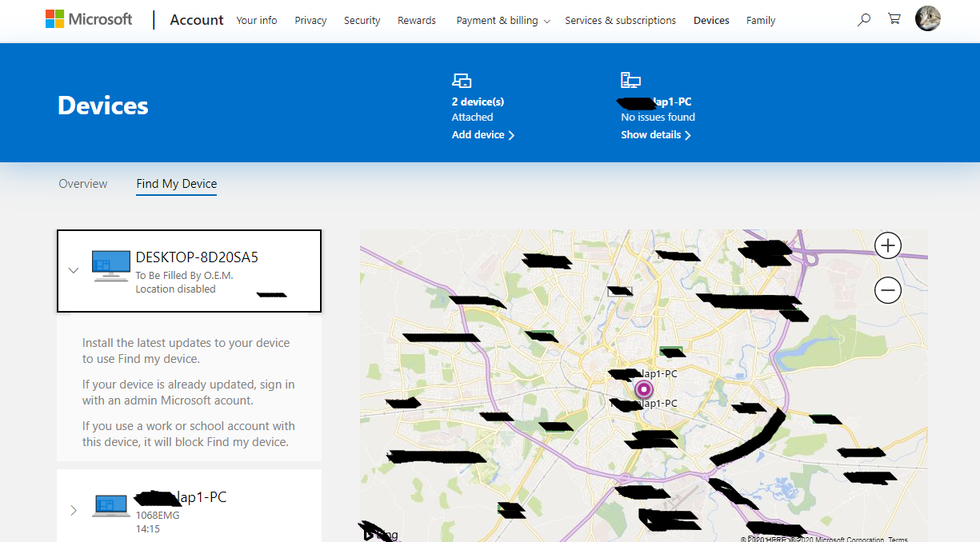Click the 'Attached' text under device count

[473, 118]
